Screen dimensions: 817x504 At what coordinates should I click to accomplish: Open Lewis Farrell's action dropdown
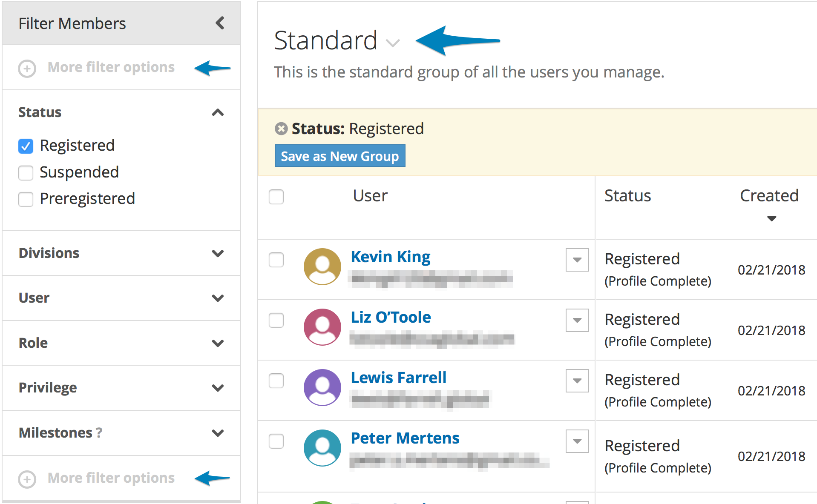[x=577, y=381]
